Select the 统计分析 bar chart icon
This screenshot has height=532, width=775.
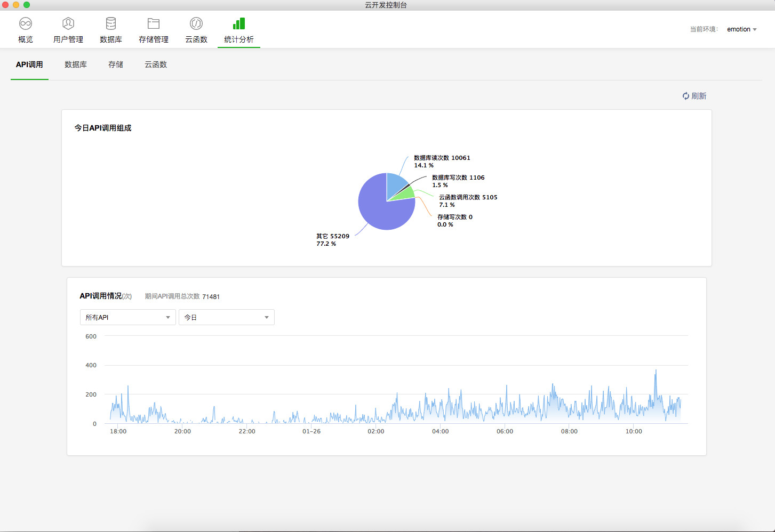239,23
